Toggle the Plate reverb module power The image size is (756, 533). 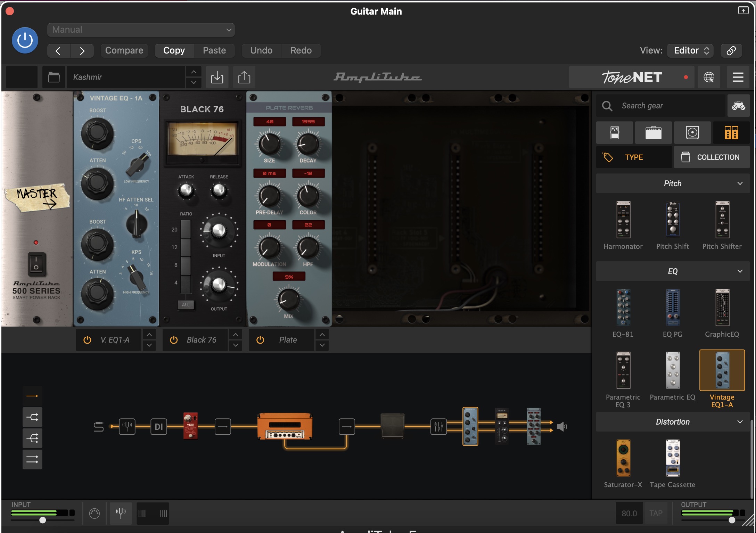click(260, 340)
